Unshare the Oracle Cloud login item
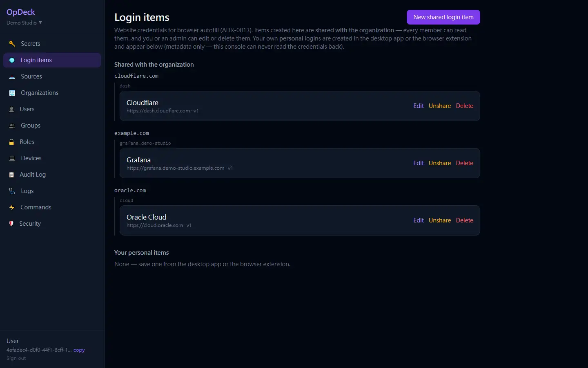This screenshot has width=588, height=368. pyautogui.click(x=440, y=220)
